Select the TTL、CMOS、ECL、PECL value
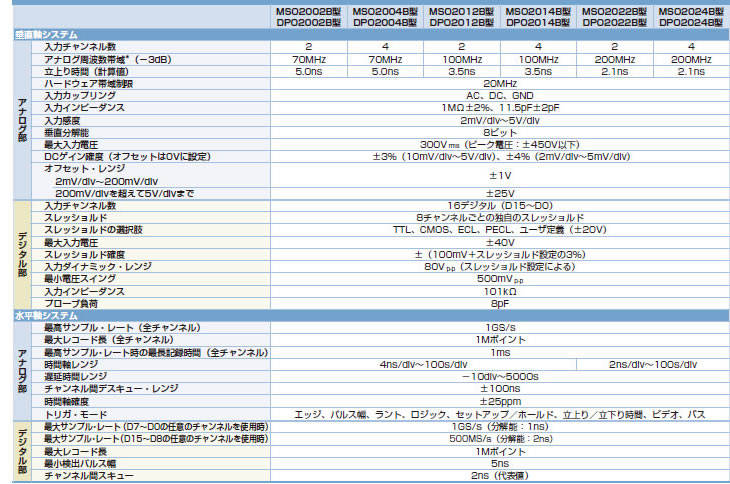Viewport: 730px width, 484px height. [x=500, y=230]
